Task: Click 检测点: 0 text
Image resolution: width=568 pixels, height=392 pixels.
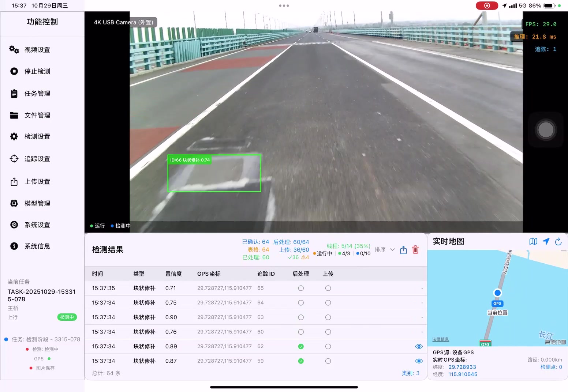Action: [x=551, y=367]
